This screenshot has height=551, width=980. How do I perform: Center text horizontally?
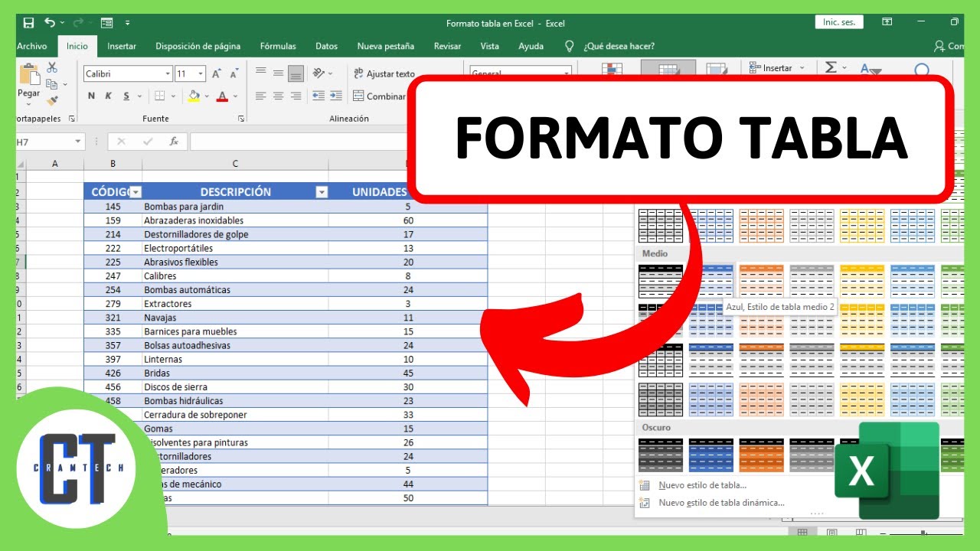click(278, 96)
